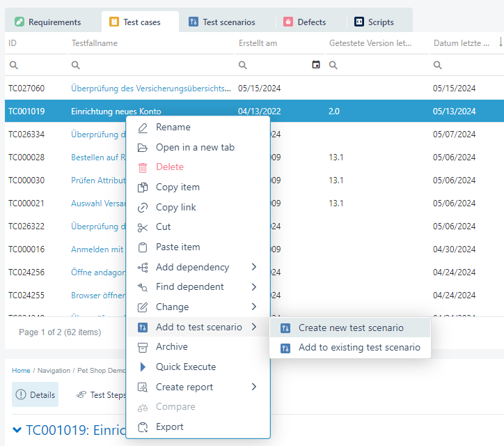Screen dimensions: 504x446
Task: Select Create new test scenario
Action: (x=350, y=328)
